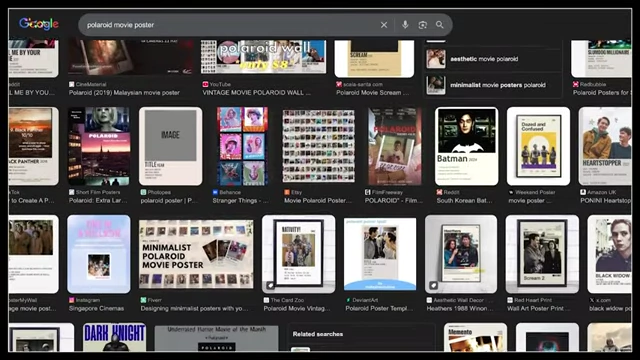Click The Card Zoo source icon
This screenshot has width=640, height=360.
click(266, 300)
